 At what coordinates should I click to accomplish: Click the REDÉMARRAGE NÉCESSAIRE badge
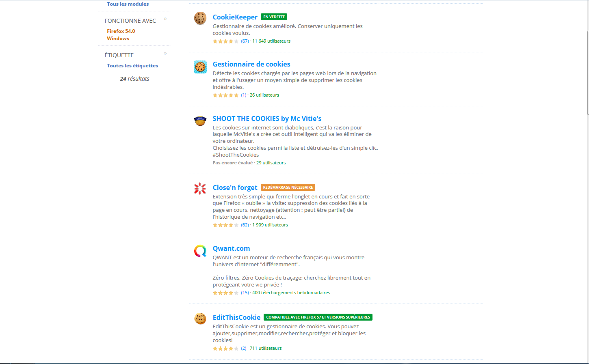point(288,187)
